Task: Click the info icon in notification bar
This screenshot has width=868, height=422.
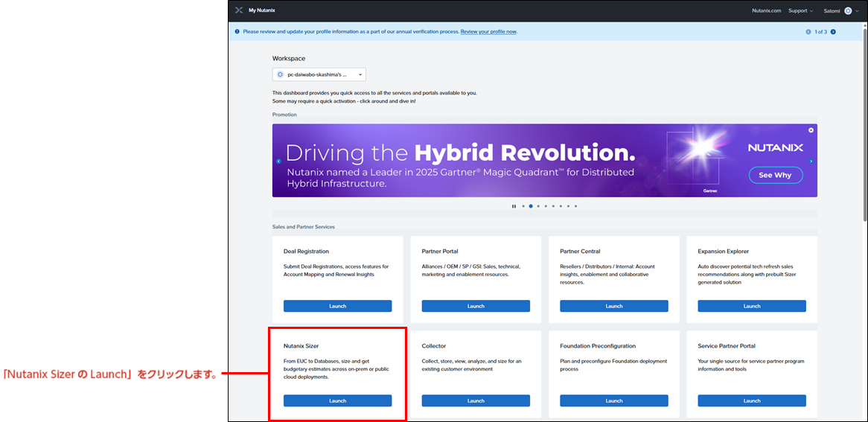Action: pos(237,32)
